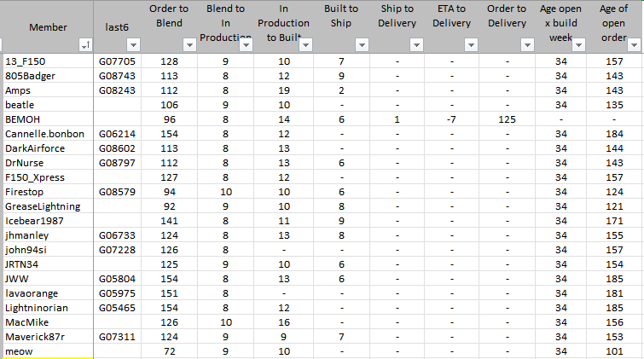Click In Production to Built filter arrow
Screen dimensions: 644x359
(305, 44)
